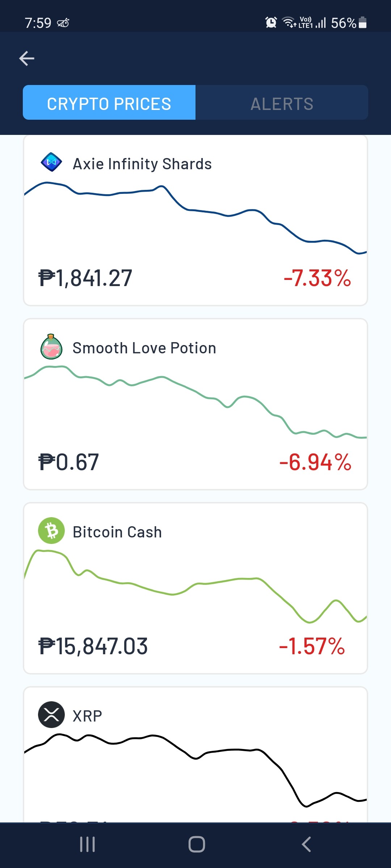
Task: Tap the Axie Infinity Shards price chart
Action: [x=195, y=218]
